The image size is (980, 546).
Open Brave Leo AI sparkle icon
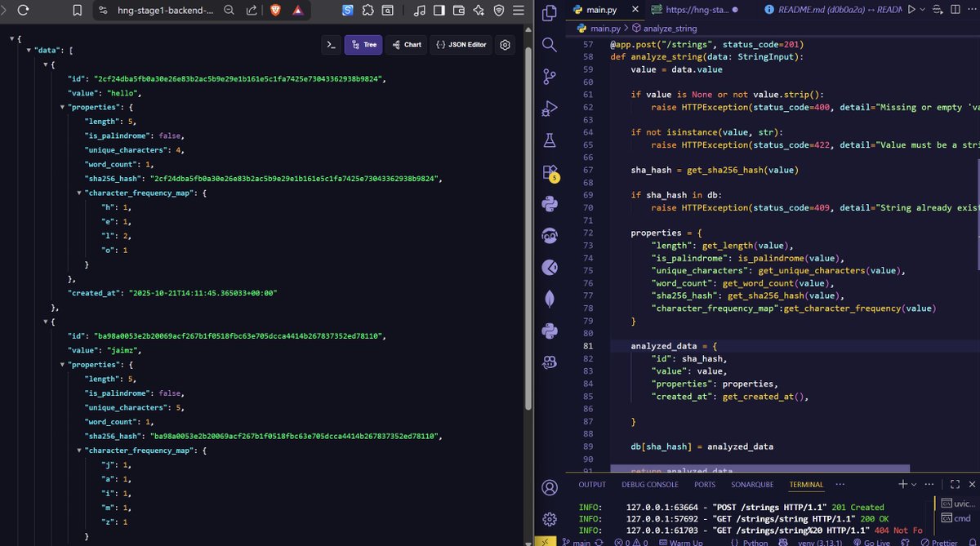point(479,11)
